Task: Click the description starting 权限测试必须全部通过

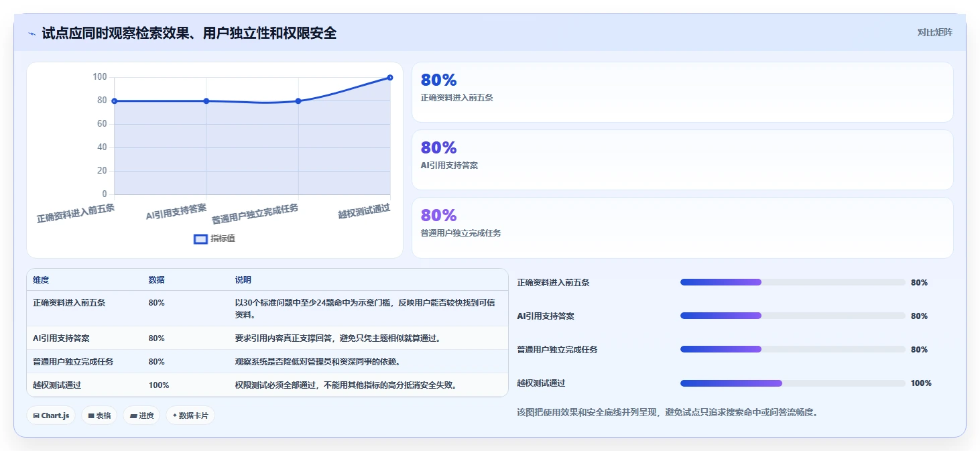Action: (x=346, y=385)
